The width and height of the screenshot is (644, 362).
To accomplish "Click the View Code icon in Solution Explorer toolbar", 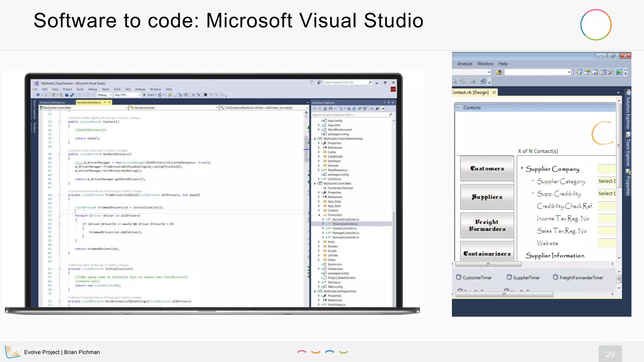I will 372,109.
